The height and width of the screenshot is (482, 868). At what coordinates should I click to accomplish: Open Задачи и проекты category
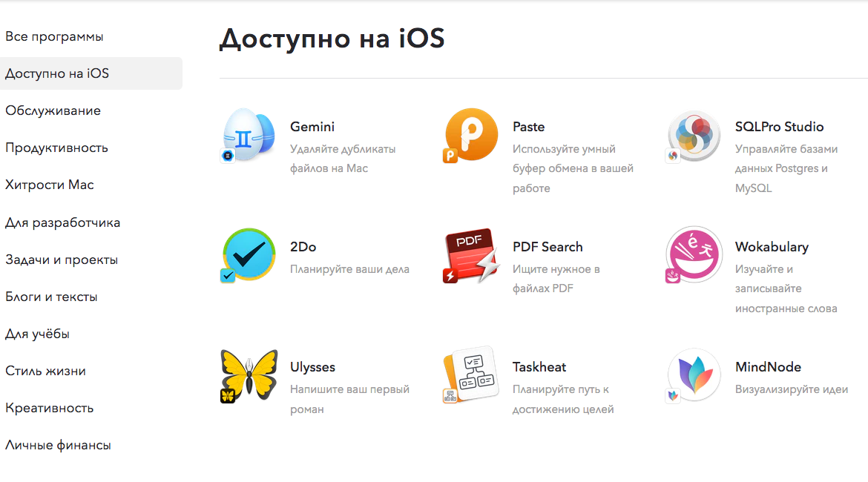click(62, 260)
